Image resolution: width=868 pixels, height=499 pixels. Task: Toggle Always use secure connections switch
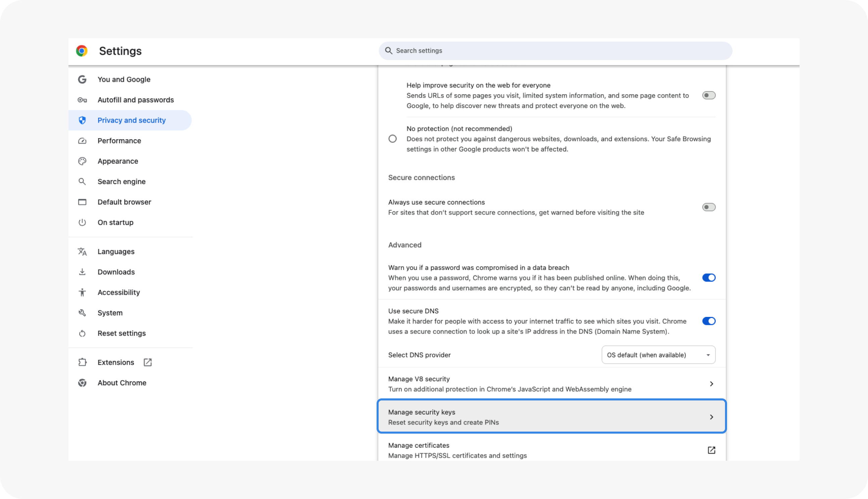(x=709, y=207)
